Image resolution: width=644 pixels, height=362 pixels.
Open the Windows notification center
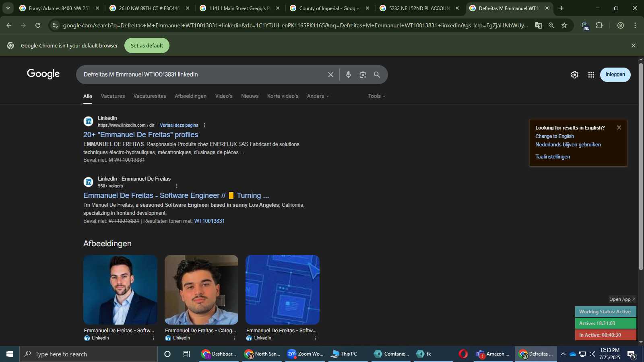click(632, 354)
